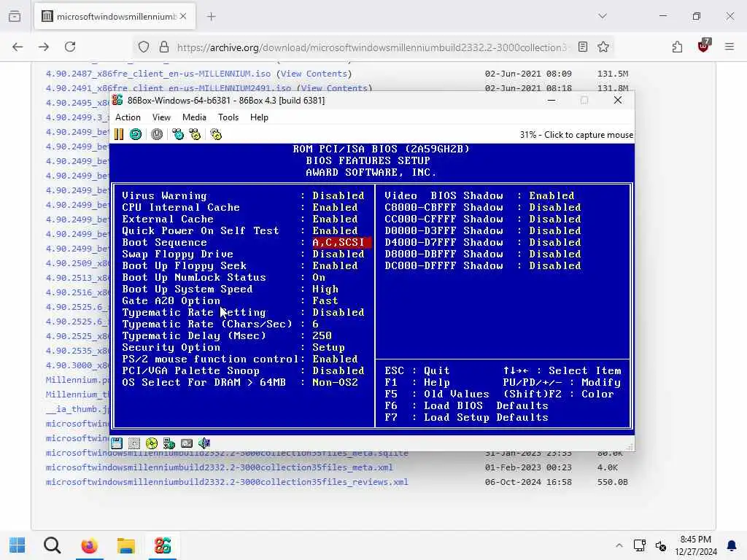Viewport: 747px width, 560px height.
Task: Click floppy disk status bar icon
Action: click(117, 443)
